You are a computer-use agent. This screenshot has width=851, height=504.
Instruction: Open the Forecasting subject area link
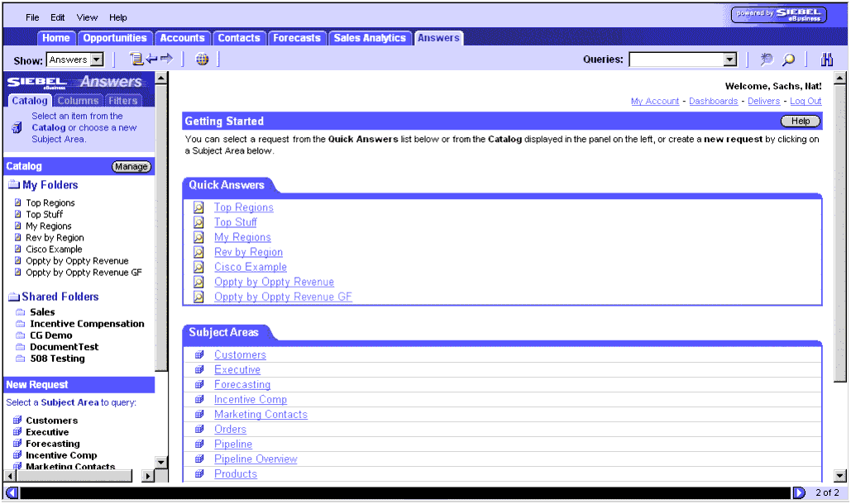(x=242, y=385)
